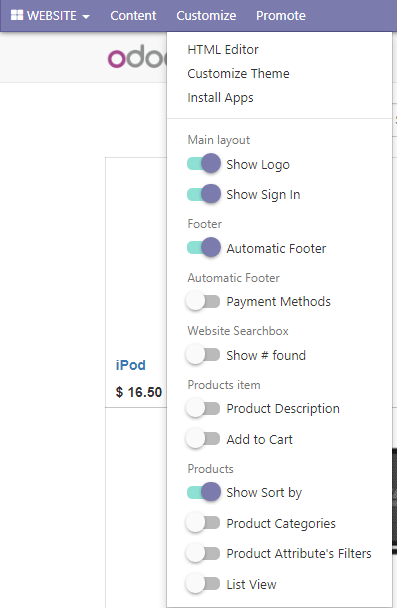Open the HTML Editor
397x608 pixels.
(x=223, y=50)
